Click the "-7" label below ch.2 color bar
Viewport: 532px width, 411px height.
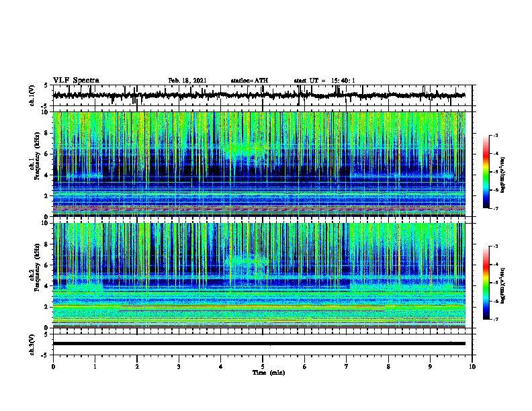496,320
